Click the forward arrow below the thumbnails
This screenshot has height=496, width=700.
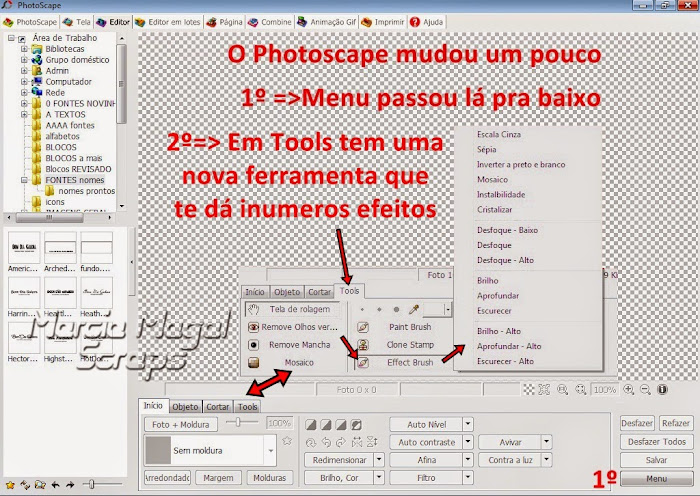[x=70, y=484]
